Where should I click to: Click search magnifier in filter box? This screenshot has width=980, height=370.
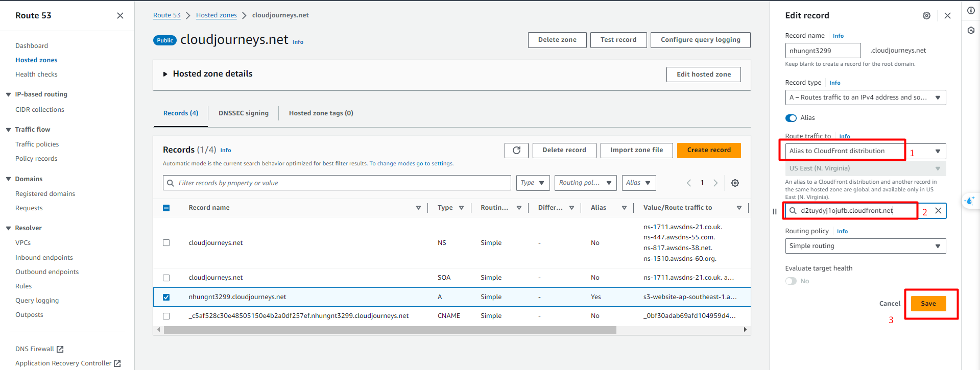(x=171, y=183)
